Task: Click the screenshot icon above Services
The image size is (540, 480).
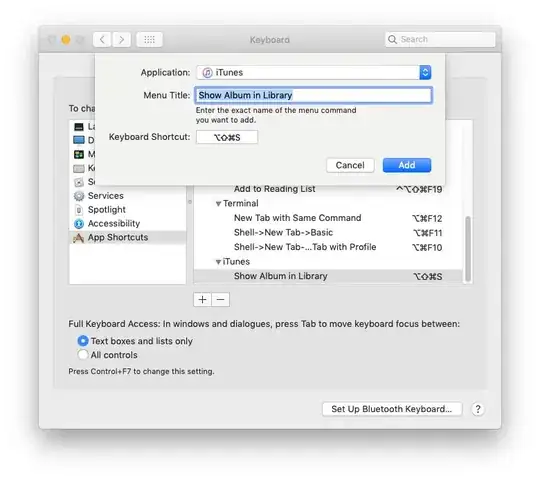Action: pyautogui.click(x=79, y=182)
